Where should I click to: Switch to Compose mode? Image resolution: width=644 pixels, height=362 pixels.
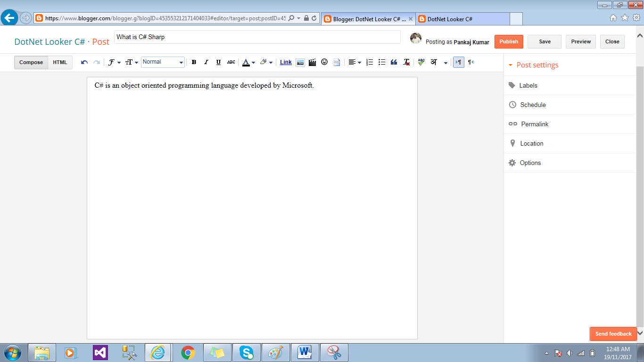click(31, 62)
